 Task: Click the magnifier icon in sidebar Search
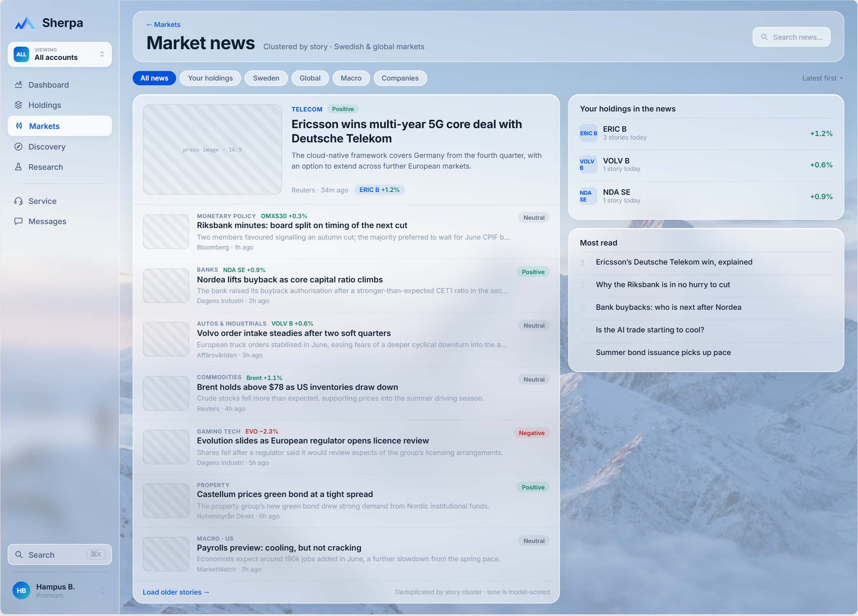[x=19, y=555]
